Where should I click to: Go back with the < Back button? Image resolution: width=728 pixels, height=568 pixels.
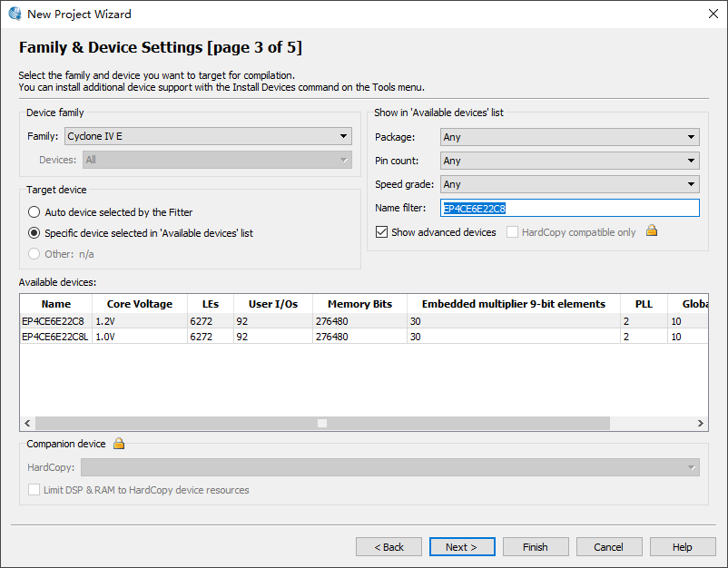[389, 547]
